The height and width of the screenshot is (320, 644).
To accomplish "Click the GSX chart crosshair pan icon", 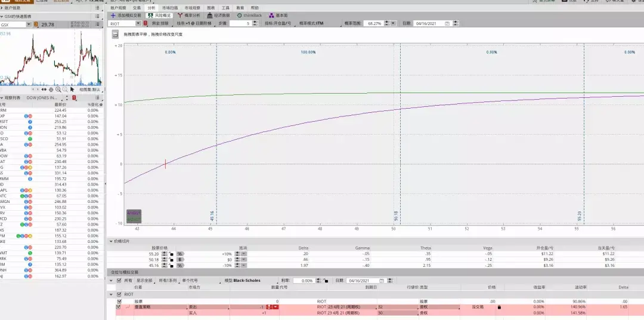I will pyautogui.click(x=51, y=90).
